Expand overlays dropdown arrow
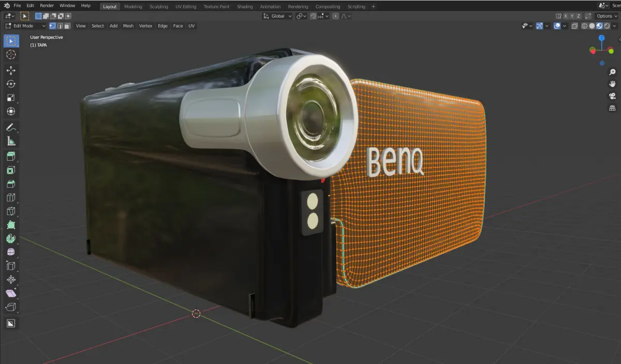621x364 pixels. click(565, 26)
